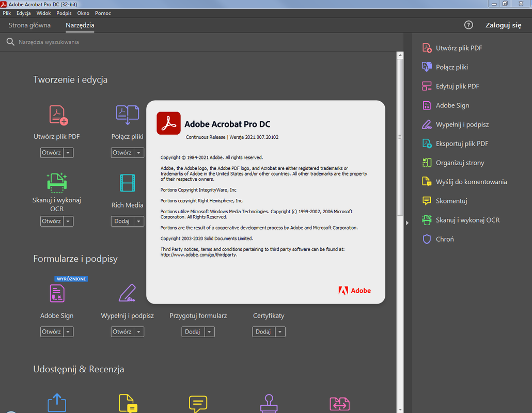Click the search magnifier icon
This screenshot has height=413, width=532.
[x=10, y=42]
